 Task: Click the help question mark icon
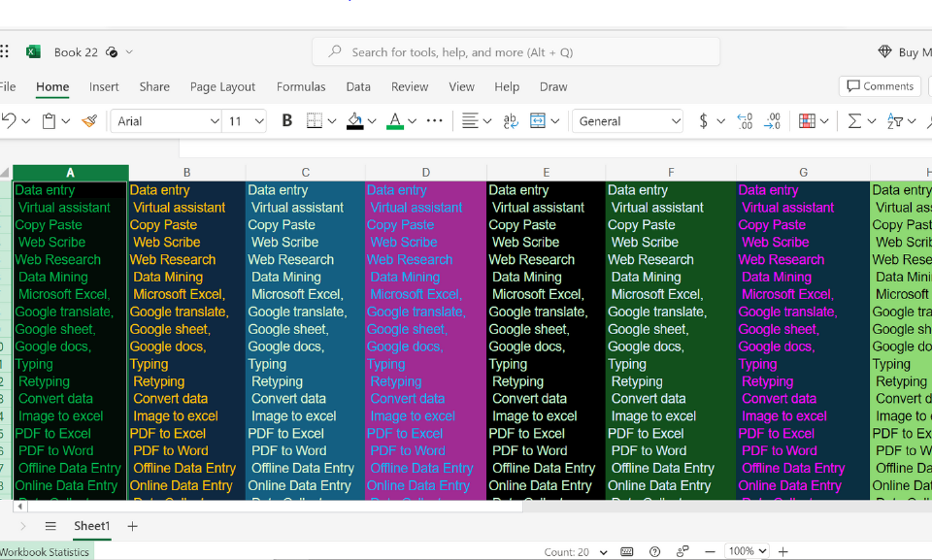pos(654,551)
